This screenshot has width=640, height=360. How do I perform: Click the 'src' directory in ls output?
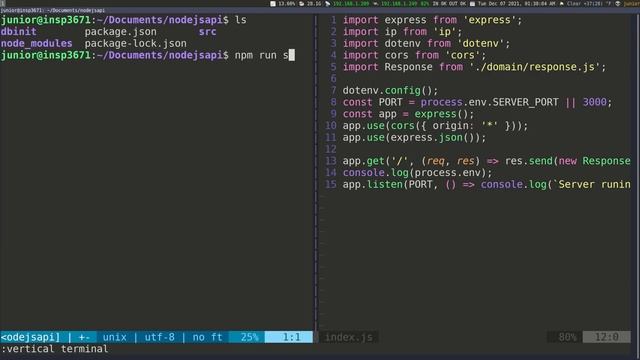(x=207, y=32)
